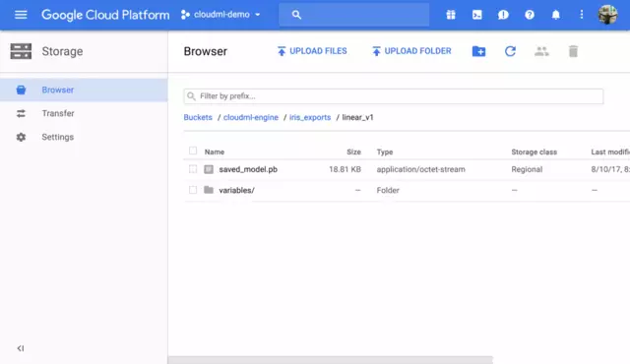
Task: Click the Folder type cell
Action: click(x=388, y=190)
